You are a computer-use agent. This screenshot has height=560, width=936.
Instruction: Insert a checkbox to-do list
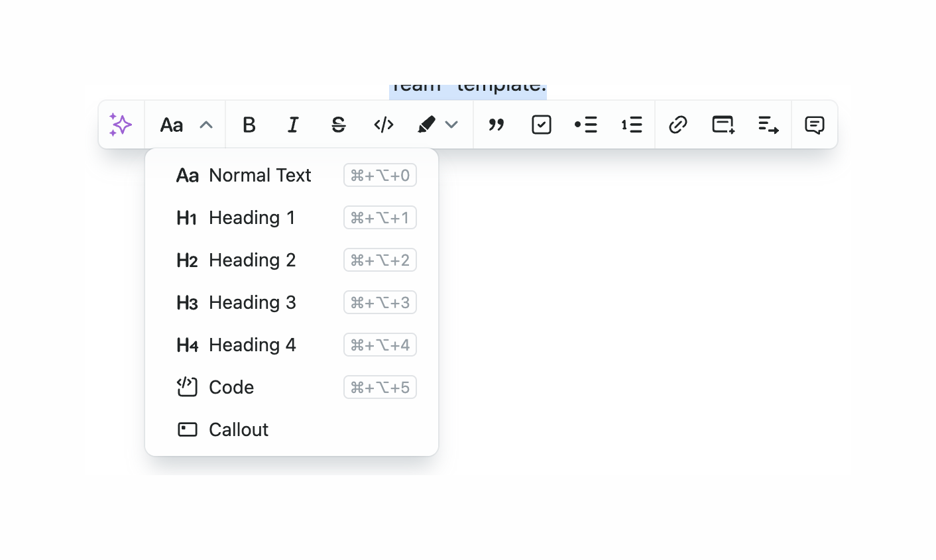point(542,125)
